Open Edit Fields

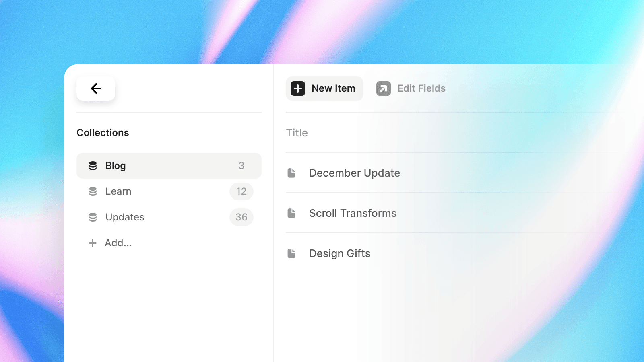pos(421,88)
